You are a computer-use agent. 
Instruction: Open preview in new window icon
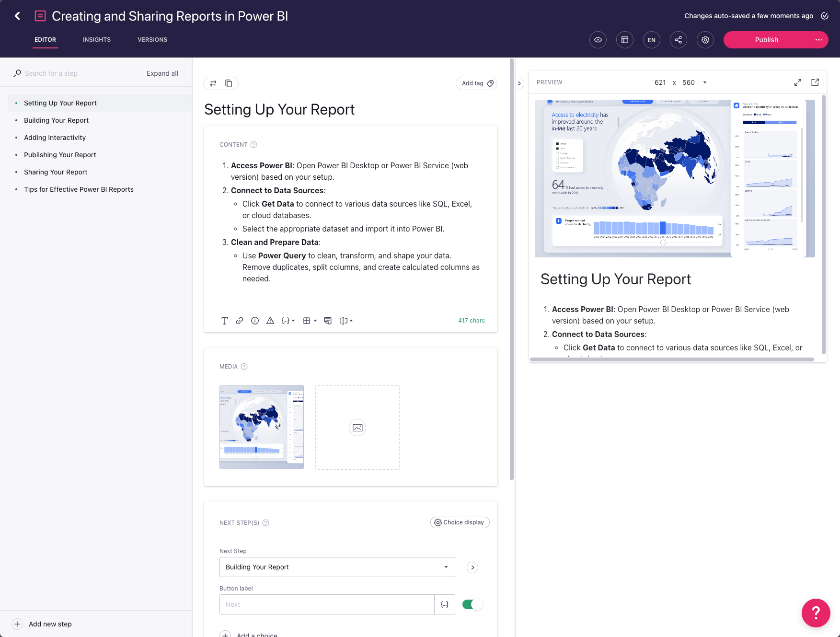tap(815, 82)
